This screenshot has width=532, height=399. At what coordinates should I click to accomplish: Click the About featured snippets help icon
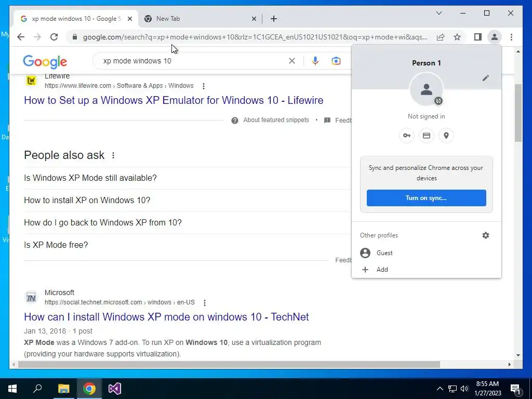tap(235, 121)
